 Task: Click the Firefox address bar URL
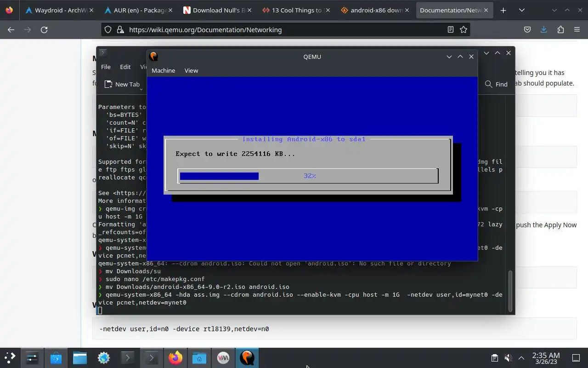[x=205, y=30]
